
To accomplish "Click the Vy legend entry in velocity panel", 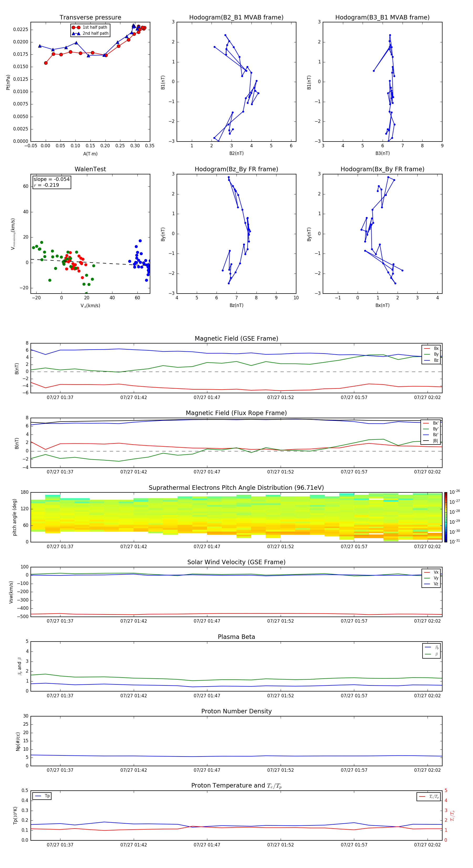I will (431, 578).
